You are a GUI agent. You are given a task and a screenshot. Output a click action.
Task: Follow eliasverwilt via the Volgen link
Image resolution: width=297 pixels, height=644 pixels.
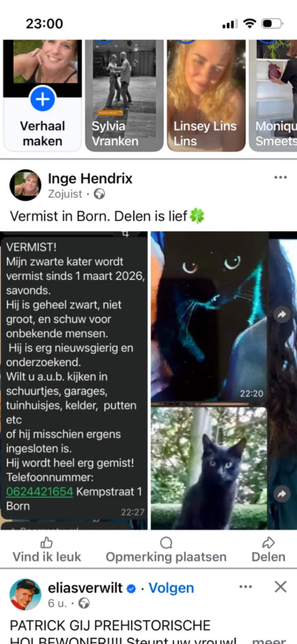pyautogui.click(x=171, y=588)
